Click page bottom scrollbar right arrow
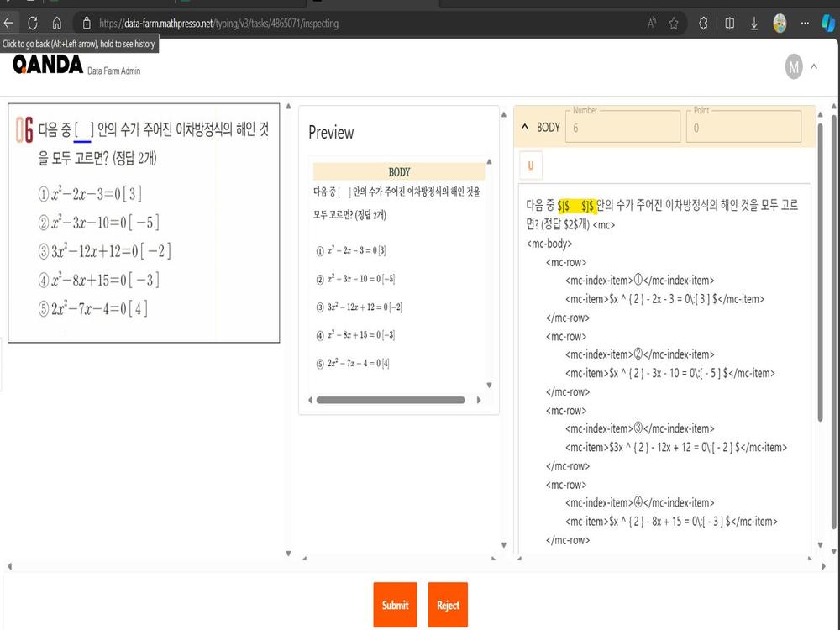Screen dimensions: 840x630 823,566
